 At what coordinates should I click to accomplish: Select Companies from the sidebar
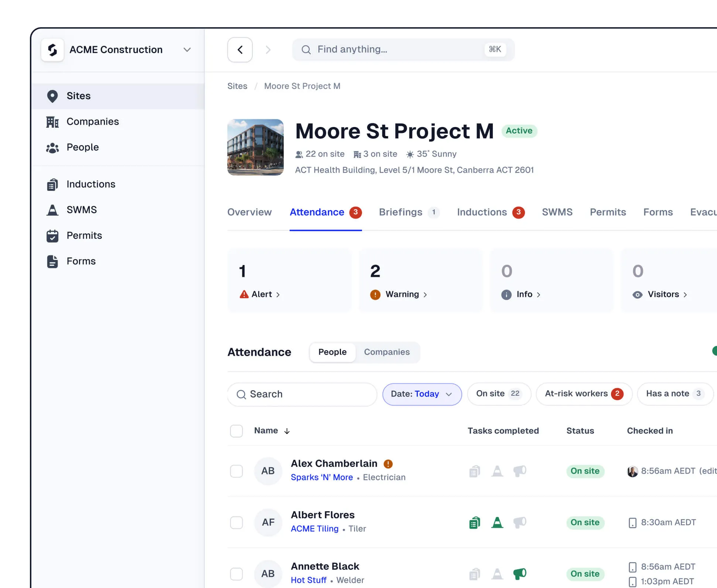coord(93,121)
